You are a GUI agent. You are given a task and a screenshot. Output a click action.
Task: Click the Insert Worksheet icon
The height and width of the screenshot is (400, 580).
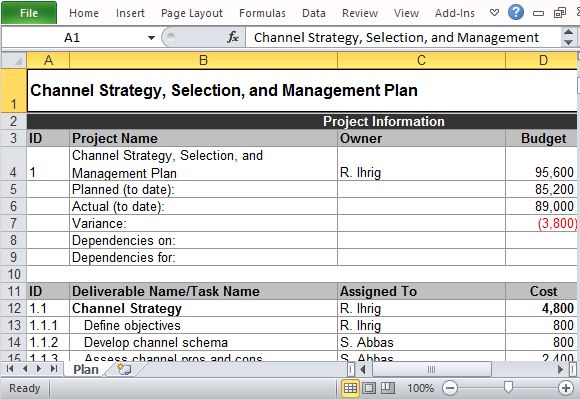click(x=124, y=369)
